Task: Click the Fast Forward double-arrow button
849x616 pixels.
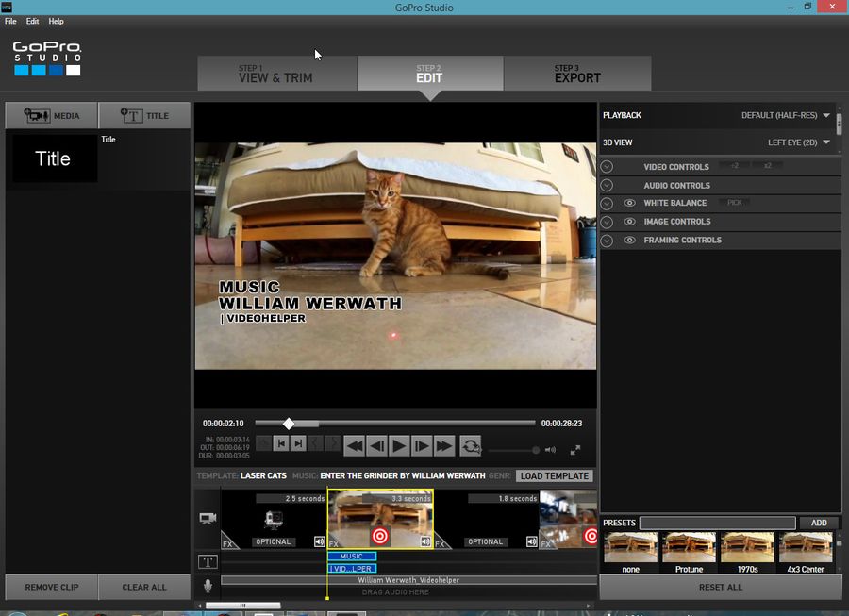Action: [x=443, y=446]
